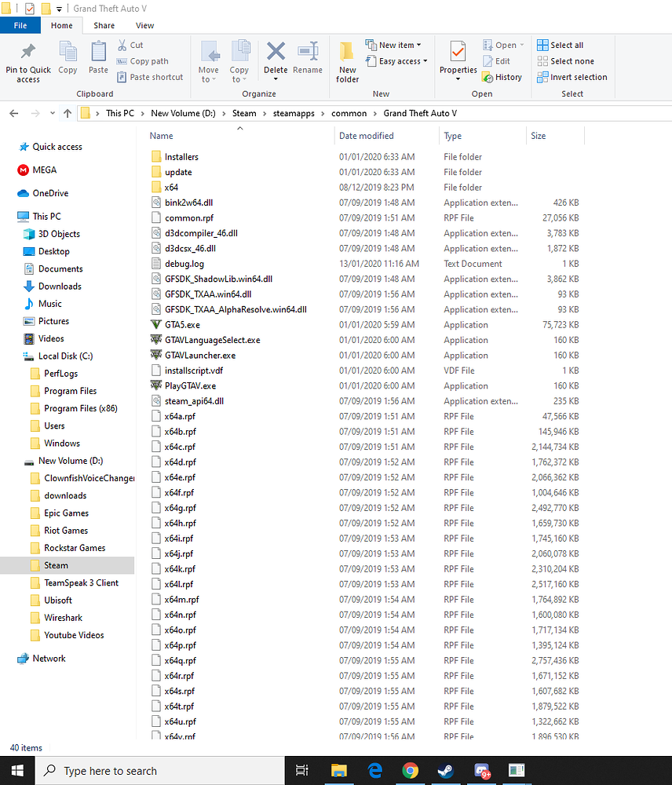Click Copy path in the ribbon

tap(143, 61)
